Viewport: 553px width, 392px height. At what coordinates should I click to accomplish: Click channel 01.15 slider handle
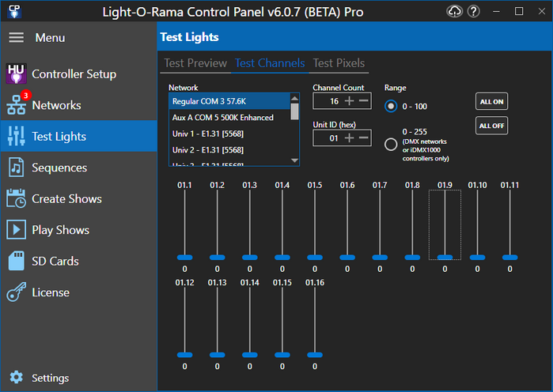coord(282,355)
